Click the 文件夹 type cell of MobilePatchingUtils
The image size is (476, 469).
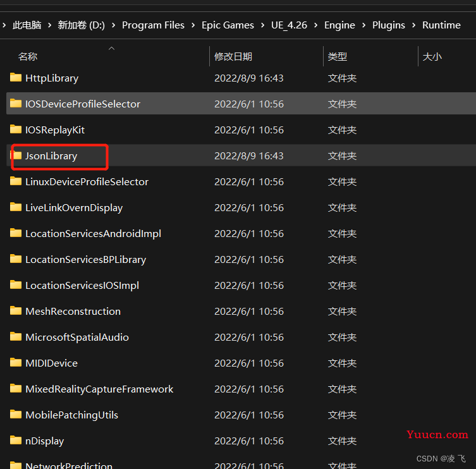click(x=342, y=415)
